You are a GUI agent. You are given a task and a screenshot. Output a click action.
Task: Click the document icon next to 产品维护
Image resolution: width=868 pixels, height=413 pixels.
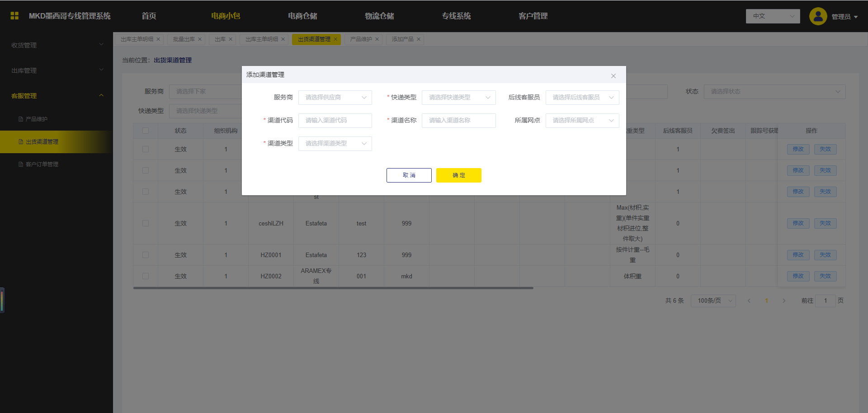coord(21,119)
